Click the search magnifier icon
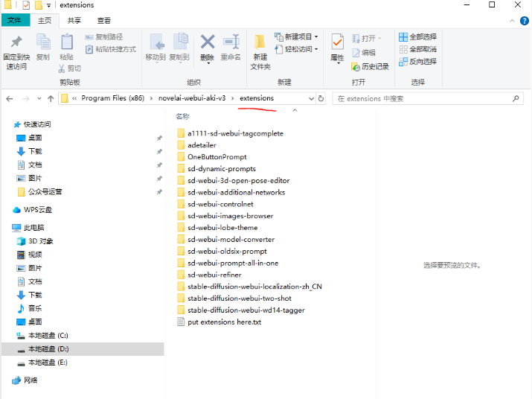This screenshot has width=532, height=399. coord(516,99)
